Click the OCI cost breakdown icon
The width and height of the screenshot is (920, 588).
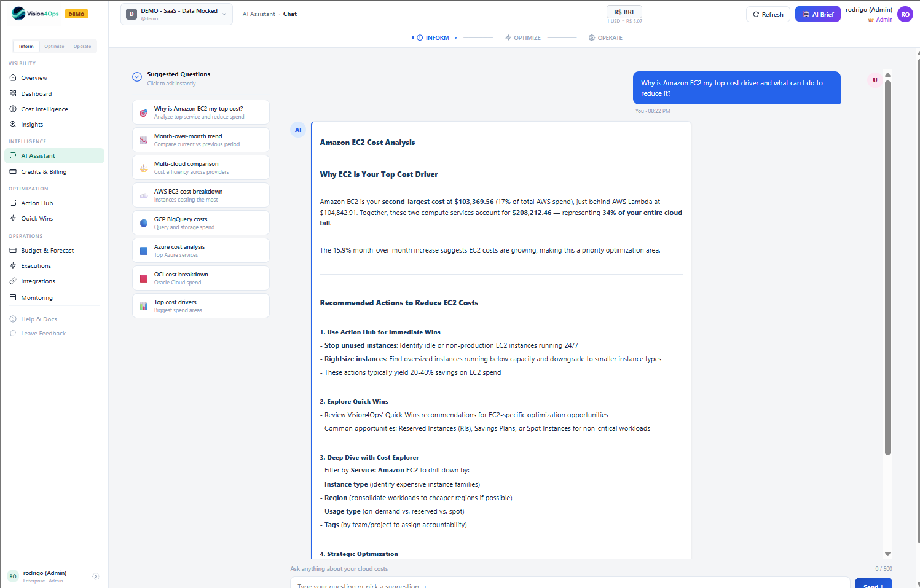click(x=143, y=278)
